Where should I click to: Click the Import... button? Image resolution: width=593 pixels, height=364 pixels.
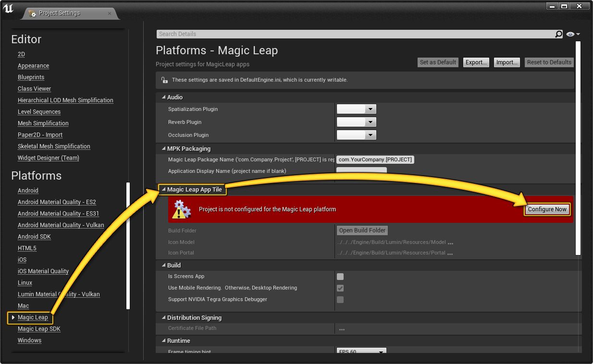(x=507, y=62)
